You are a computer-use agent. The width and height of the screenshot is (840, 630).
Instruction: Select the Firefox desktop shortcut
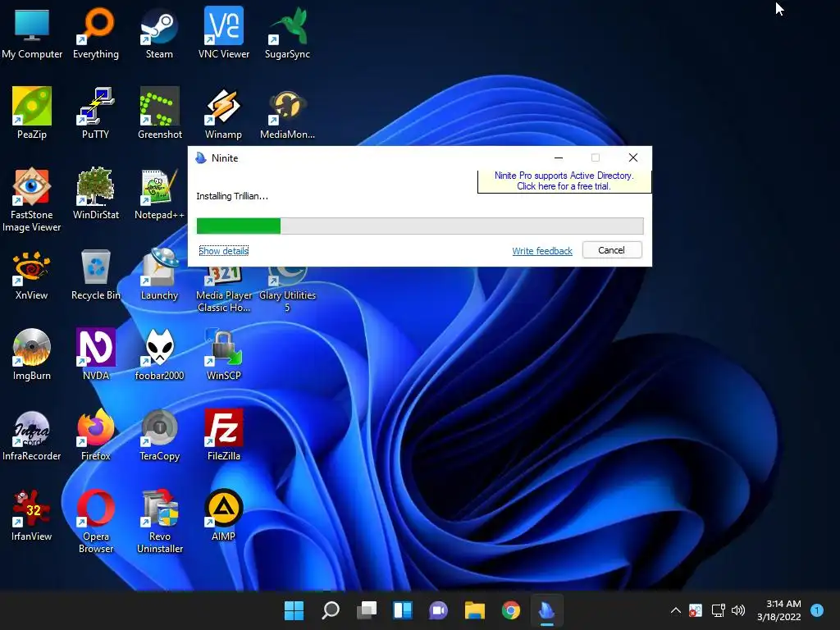click(96, 435)
